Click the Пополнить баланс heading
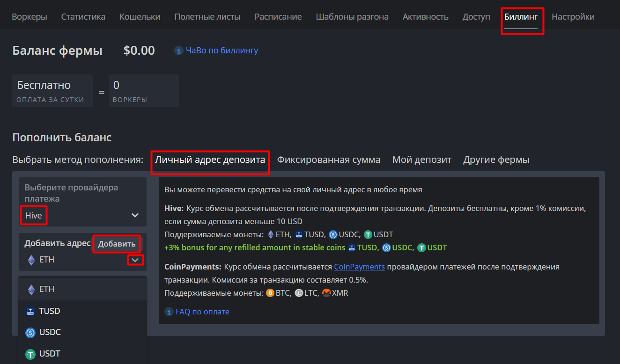This screenshot has height=364, width=620. pos(62,137)
